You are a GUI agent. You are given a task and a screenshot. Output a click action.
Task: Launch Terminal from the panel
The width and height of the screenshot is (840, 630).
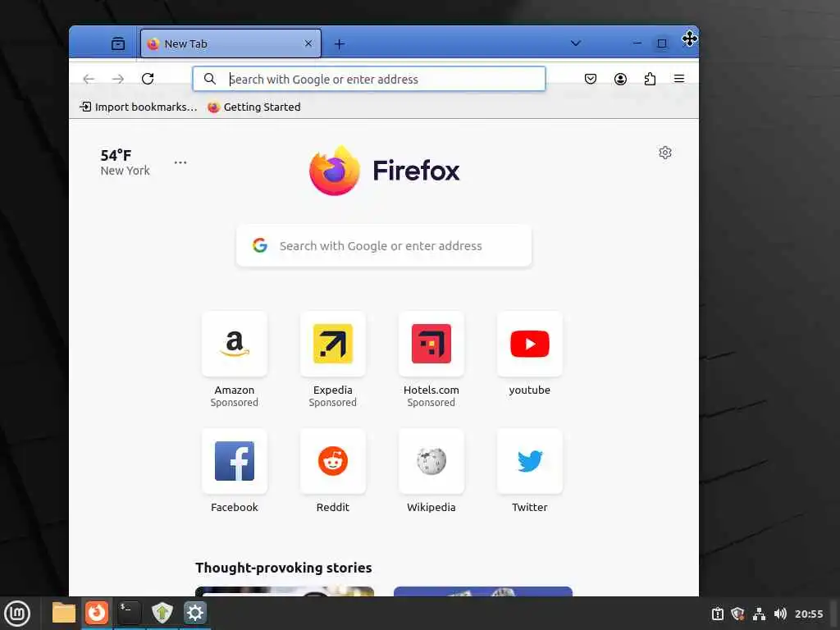[x=129, y=613]
